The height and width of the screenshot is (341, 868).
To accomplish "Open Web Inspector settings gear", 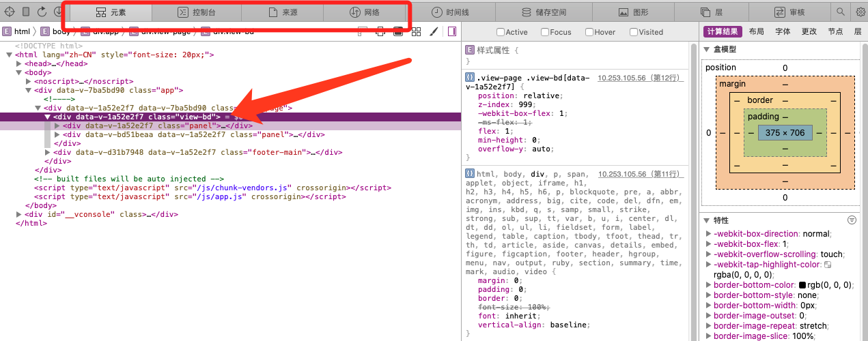I will coord(860,12).
